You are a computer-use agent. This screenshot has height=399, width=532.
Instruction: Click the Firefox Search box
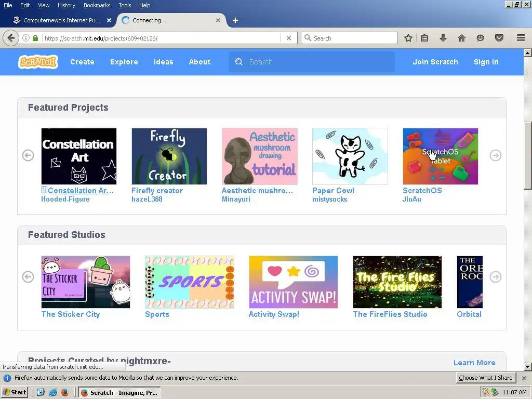click(349, 38)
